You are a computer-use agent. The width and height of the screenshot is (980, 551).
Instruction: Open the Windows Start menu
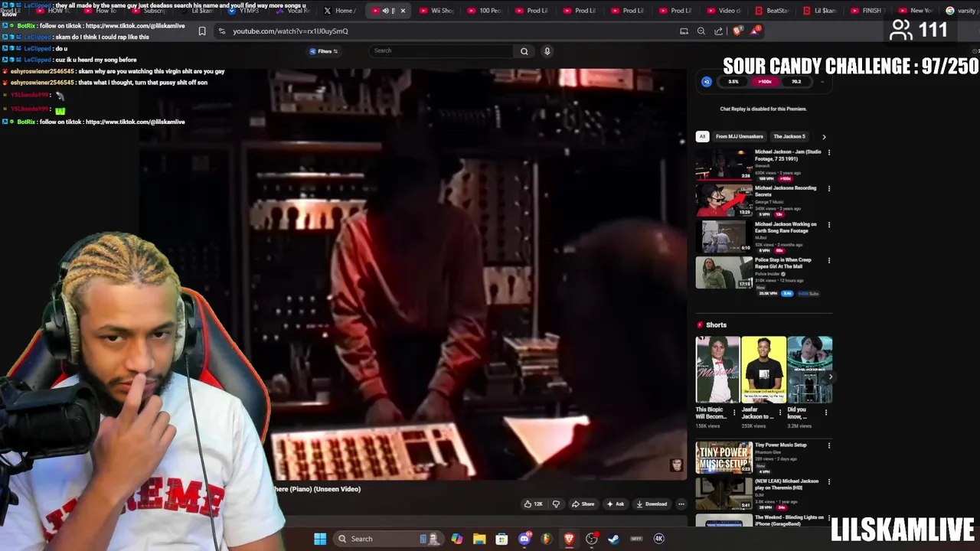click(x=320, y=539)
